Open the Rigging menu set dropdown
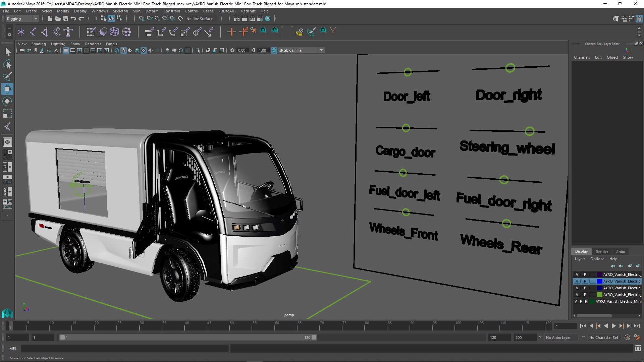This screenshot has width=644, height=362. pyautogui.click(x=22, y=19)
